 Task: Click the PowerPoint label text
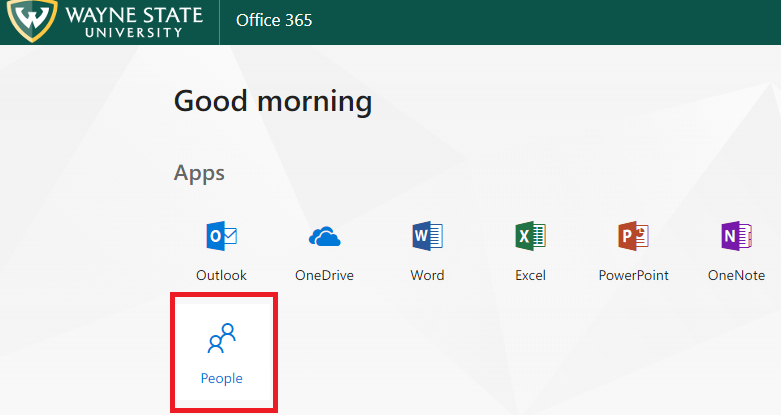click(x=634, y=275)
